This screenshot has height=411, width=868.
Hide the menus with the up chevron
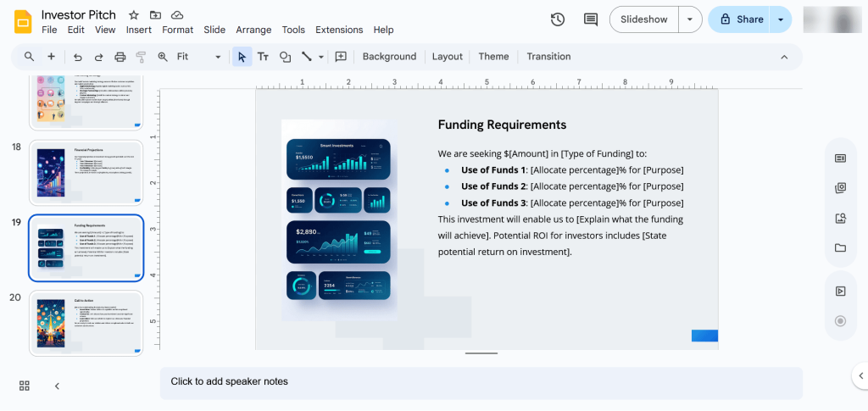point(784,57)
